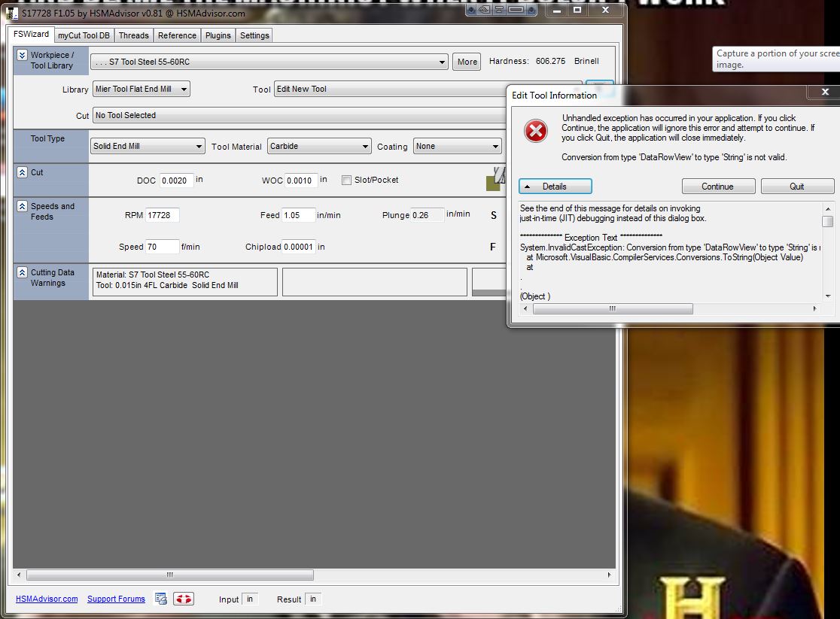Collapse the Speeds and Feeds section chevron
The width and height of the screenshot is (840, 619).
(x=22, y=207)
